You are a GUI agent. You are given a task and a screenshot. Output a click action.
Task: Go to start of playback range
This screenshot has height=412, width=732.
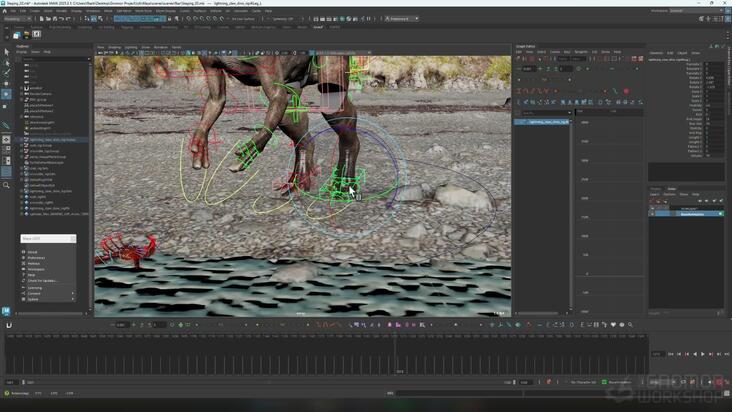pos(671,354)
